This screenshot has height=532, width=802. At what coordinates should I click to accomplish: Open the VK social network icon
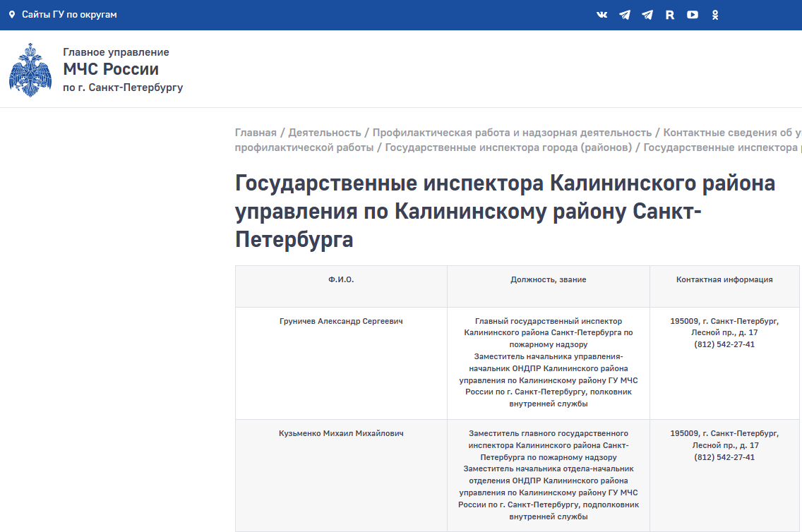coord(602,15)
